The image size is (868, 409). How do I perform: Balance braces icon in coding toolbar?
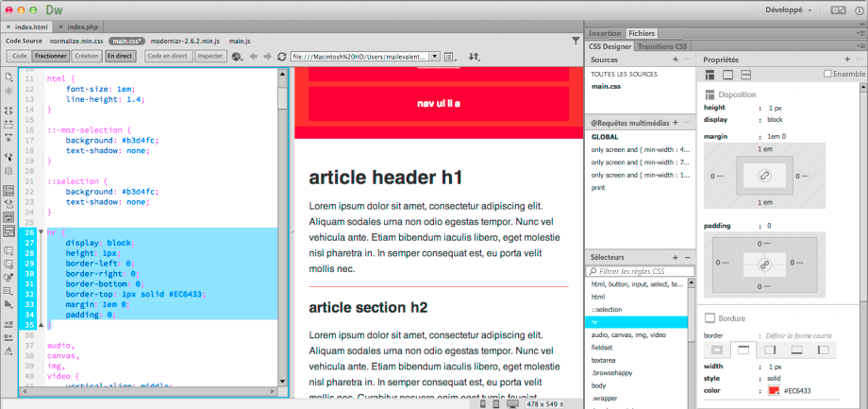[8, 171]
